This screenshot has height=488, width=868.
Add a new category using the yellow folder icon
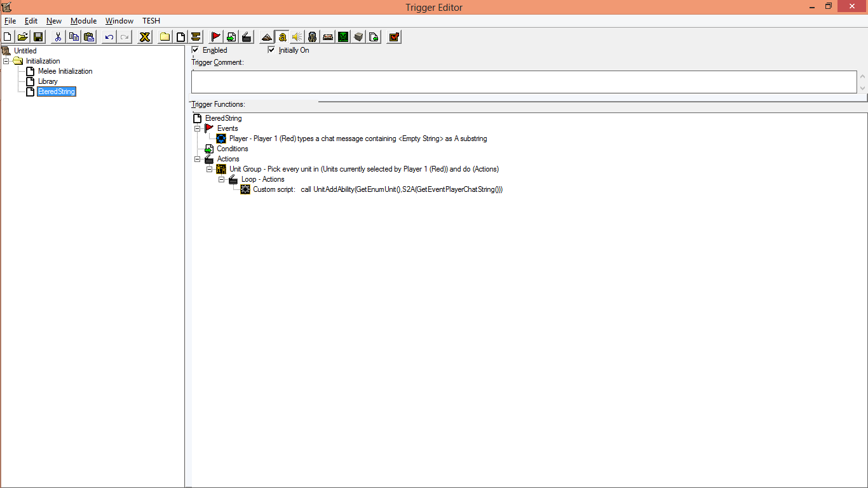click(x=165, y=37)
